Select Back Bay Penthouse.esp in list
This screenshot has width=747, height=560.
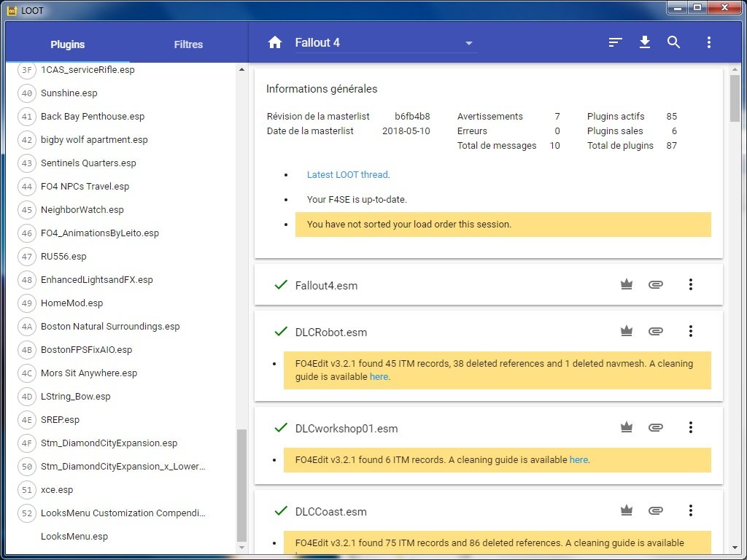pos(93,117)
